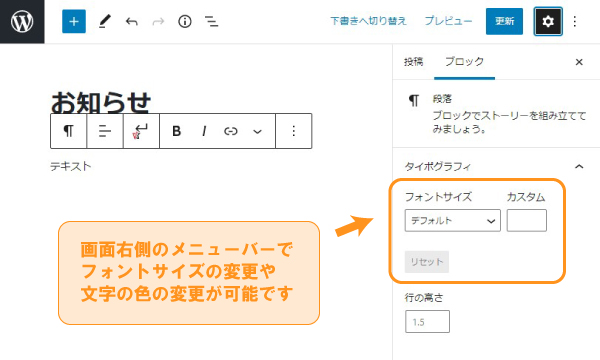Open the document details info icon
Image resolution: width=600 pixels, height=360 pixels.
185,21
